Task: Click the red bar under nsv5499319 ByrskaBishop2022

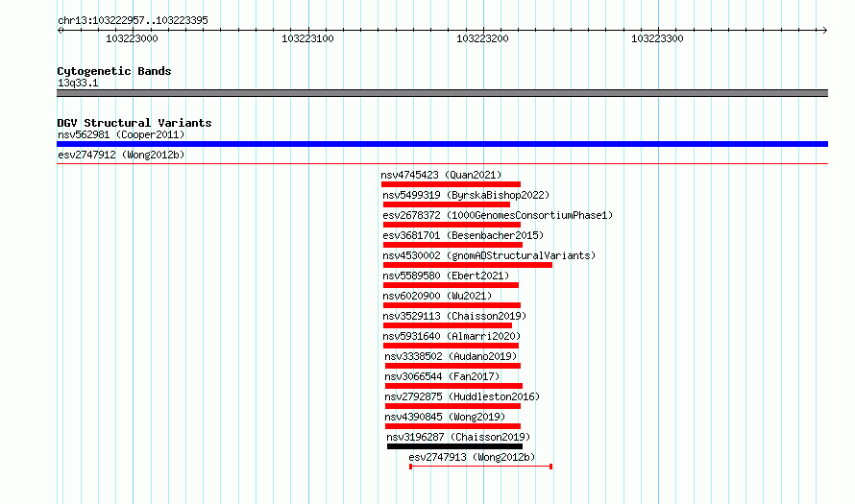Action: pos(447,204)
